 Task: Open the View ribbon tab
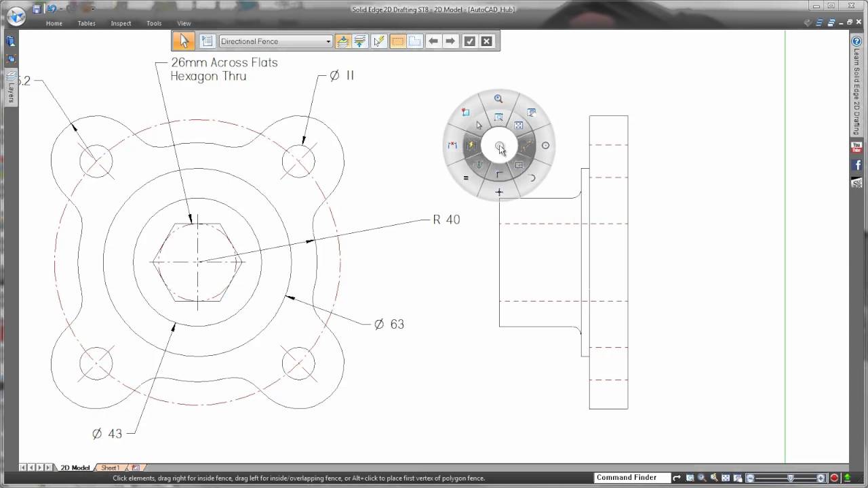tap(184, 23)
